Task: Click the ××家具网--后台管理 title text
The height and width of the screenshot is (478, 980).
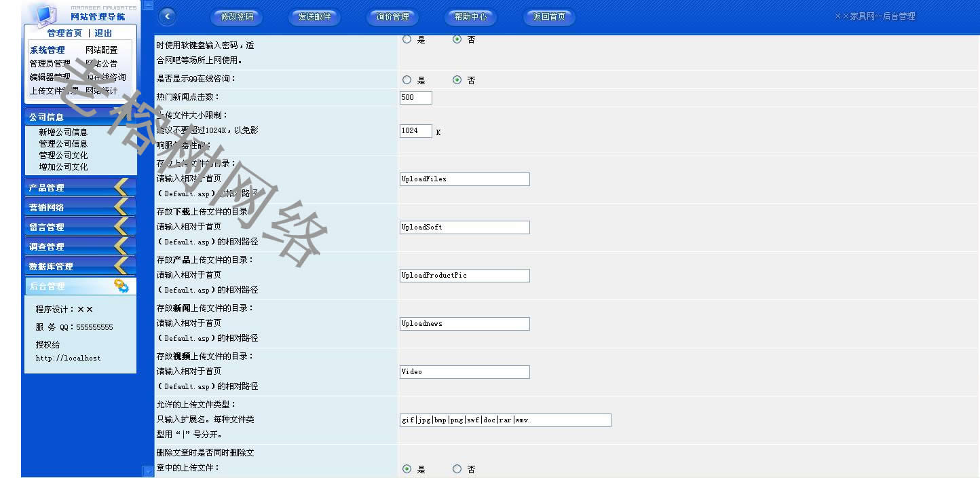Action: click(x=874, y=16)
